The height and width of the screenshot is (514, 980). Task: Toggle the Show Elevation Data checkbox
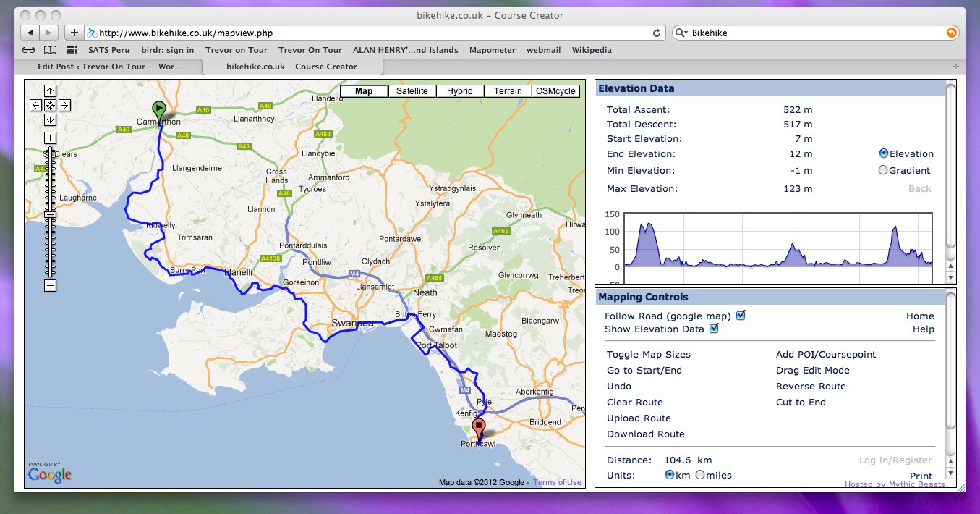pyautogui.click(x=714, y=329)
